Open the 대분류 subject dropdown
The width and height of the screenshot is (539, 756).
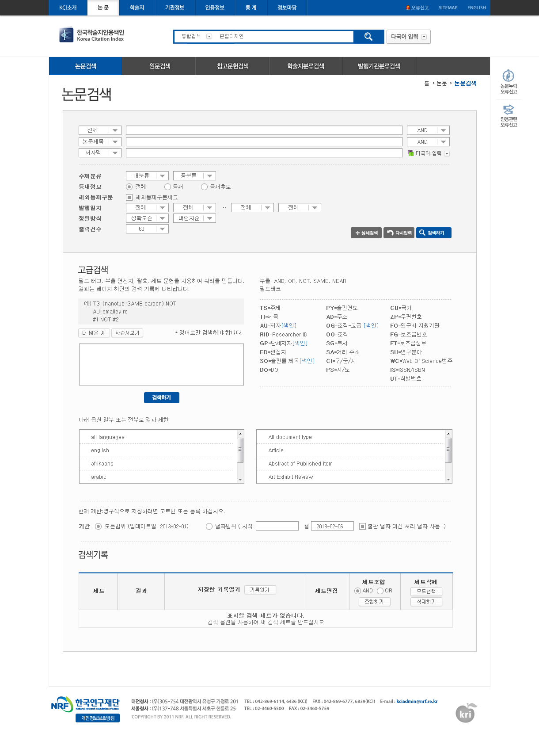click(x=147, y=176)
